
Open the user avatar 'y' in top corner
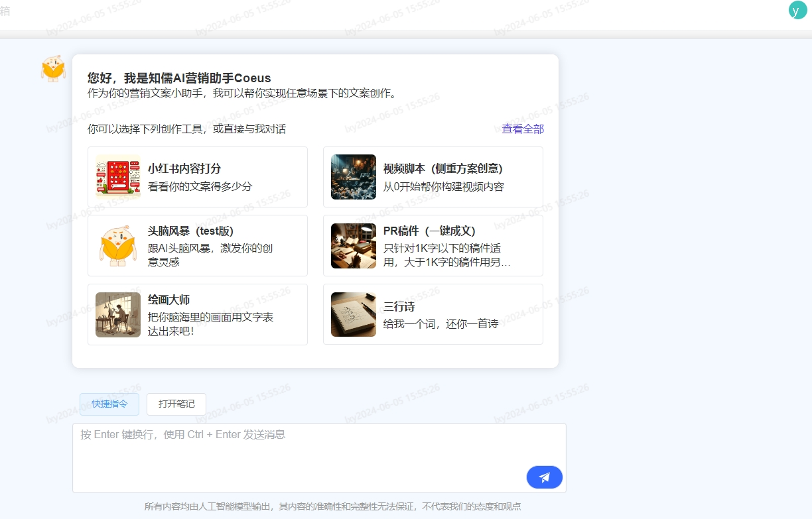[x=797, y=11]
